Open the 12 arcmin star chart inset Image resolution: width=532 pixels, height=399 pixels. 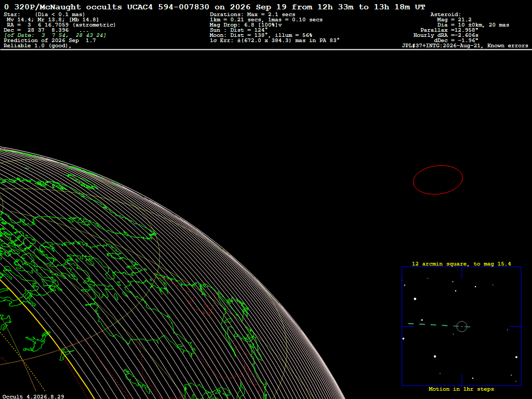461,326
